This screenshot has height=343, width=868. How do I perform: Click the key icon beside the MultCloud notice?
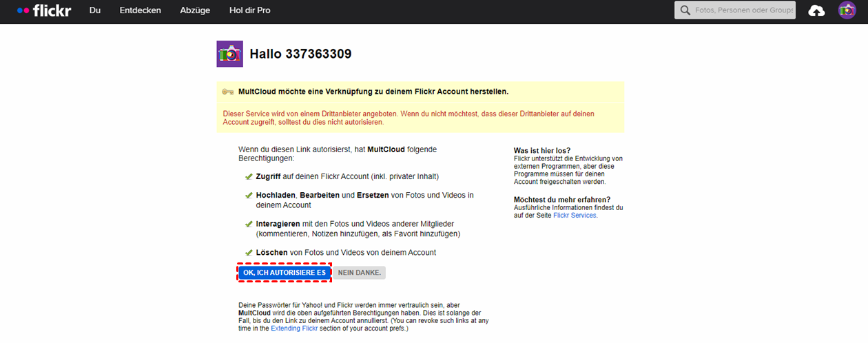click(228, 92)
